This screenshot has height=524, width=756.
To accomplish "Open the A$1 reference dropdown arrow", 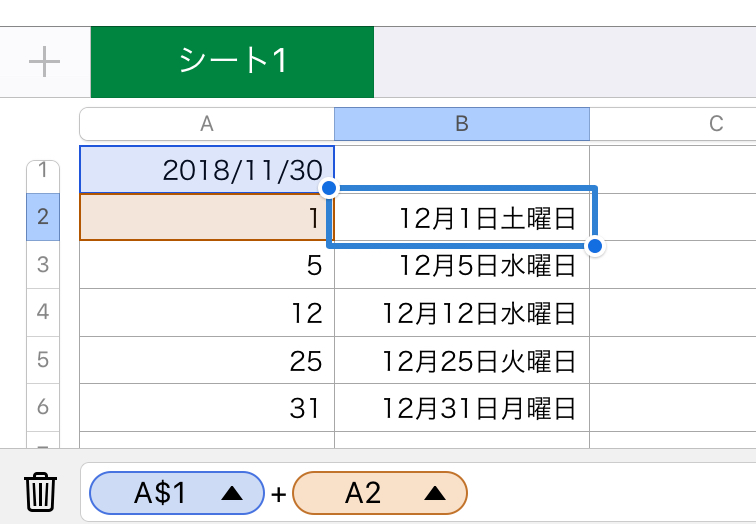I will (x=231, y=492).
